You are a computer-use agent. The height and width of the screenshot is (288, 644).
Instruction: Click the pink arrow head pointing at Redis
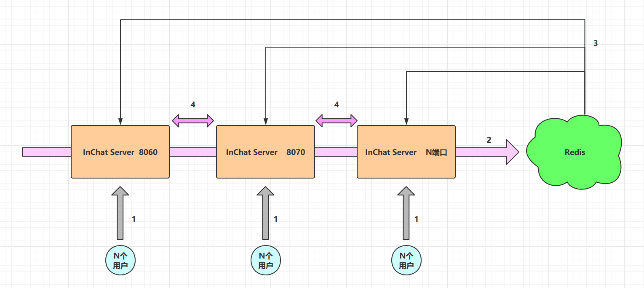(511, 152)
